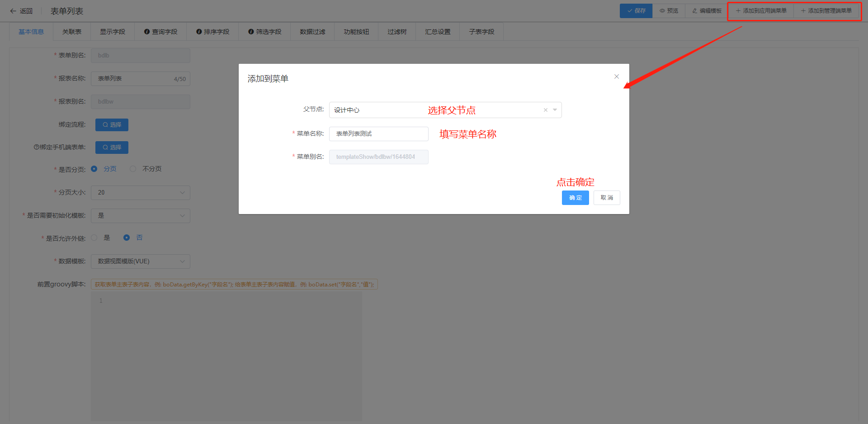The width and height of the screenshot is (868, 424).
Task: Expand the 父节点 dropdown arrow
Action: tap(555, 110)
